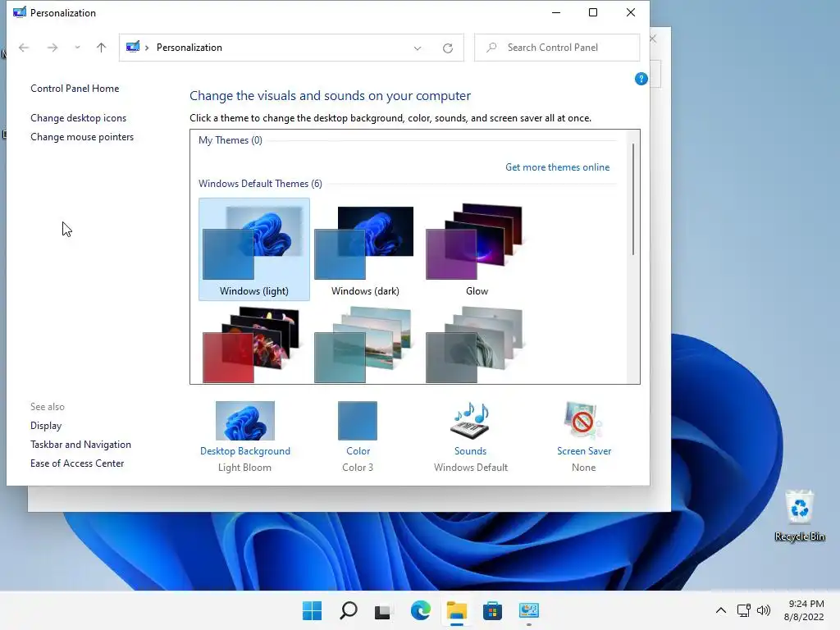
Task: Open Control Panel Home
Action: [75, 89]
